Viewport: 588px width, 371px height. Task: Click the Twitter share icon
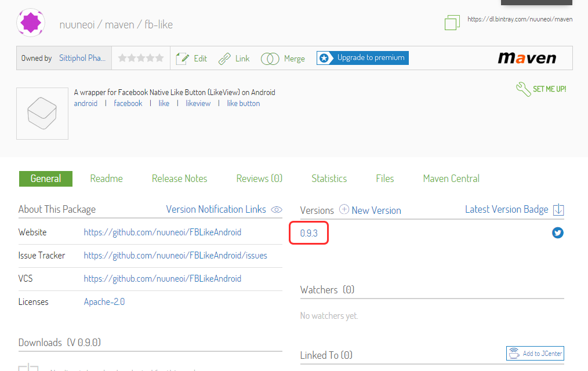pyautogui.click(x=557, y=233)
